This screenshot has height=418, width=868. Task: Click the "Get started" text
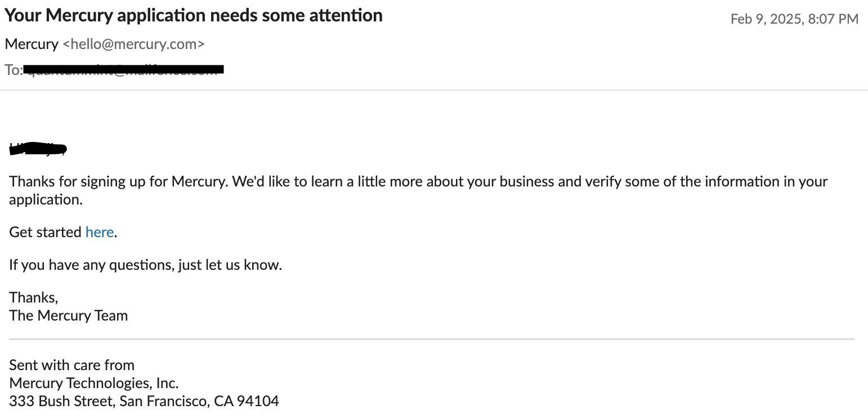coord(46,232)
